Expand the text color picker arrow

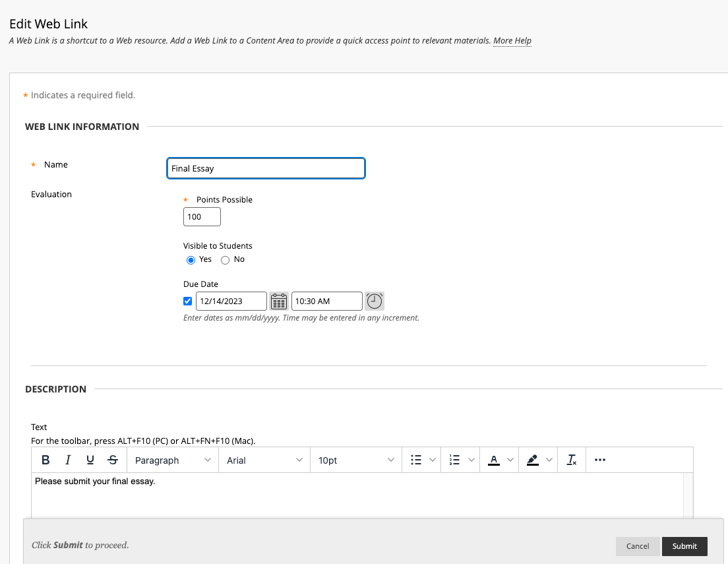click(510, 460)
